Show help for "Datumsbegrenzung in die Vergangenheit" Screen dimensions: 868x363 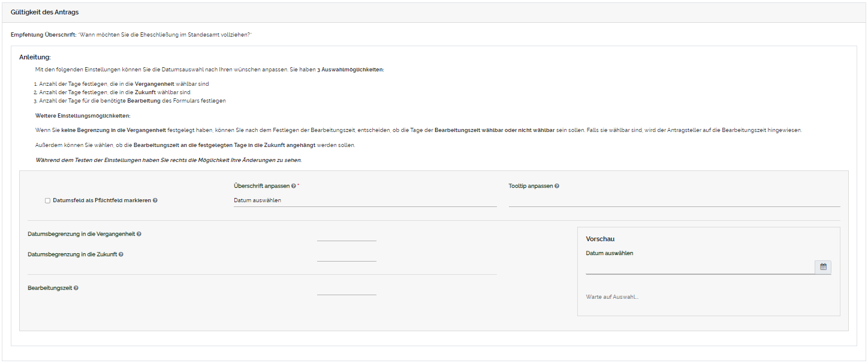tap(140, 235)
